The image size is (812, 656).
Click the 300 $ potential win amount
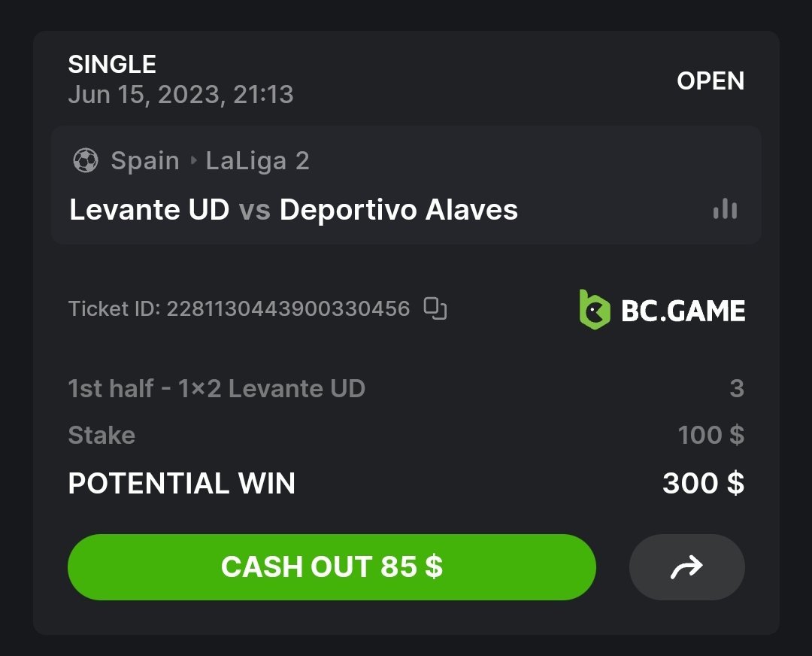tap(703, 483)
